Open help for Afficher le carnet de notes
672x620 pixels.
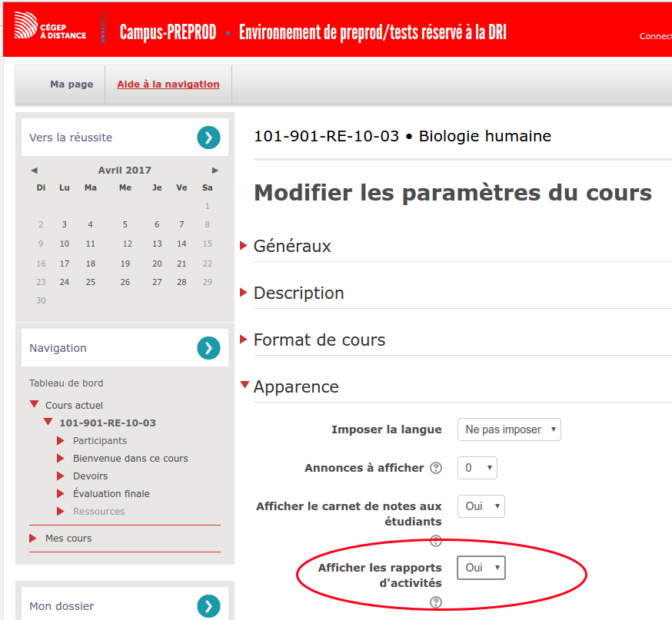pos(436,540)
